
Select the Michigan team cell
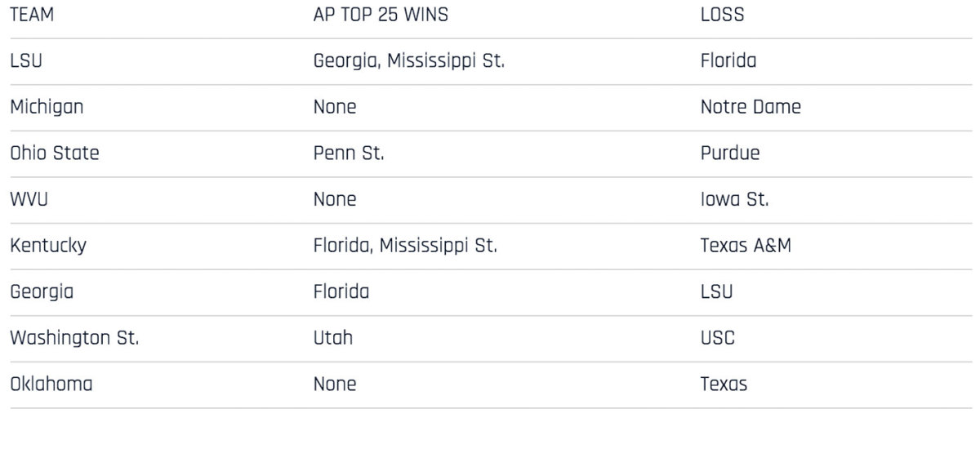tap(47, 107)
